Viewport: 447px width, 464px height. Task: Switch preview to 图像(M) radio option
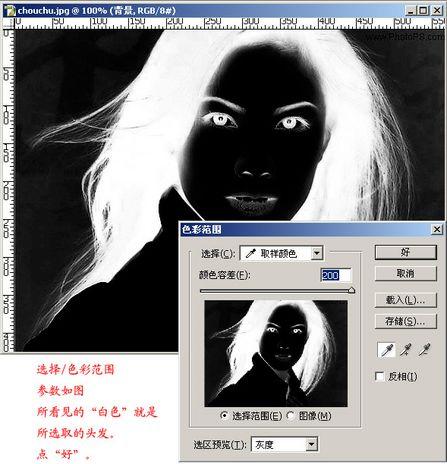(x=291, y=416)
